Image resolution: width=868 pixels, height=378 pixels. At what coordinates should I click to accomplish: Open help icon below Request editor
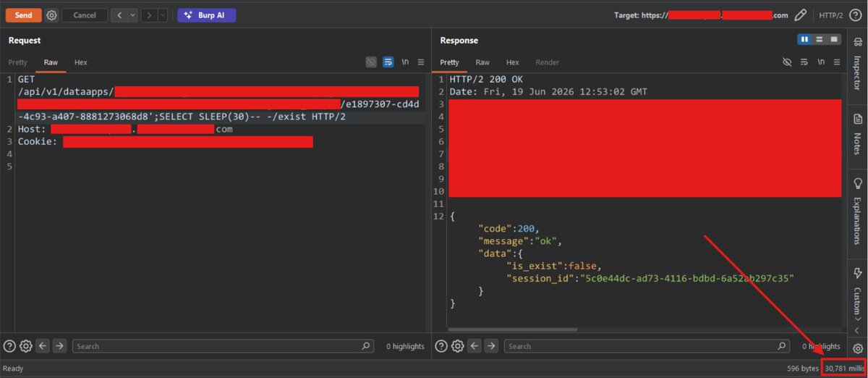(x=10, y=346)
